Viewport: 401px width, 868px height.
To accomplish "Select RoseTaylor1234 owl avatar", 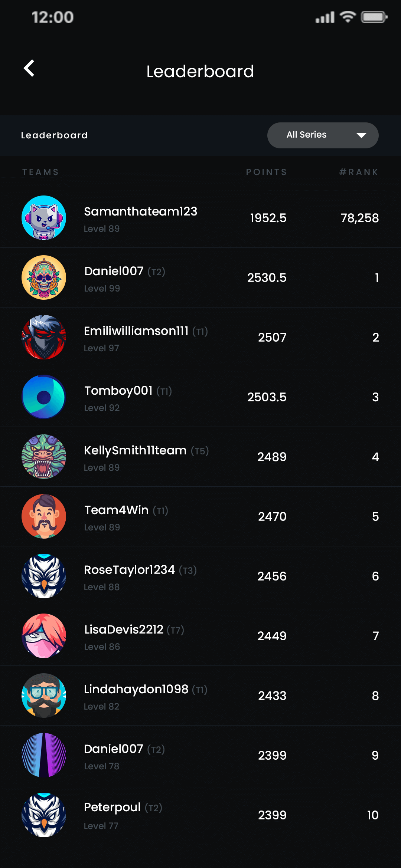I will 44,576.
